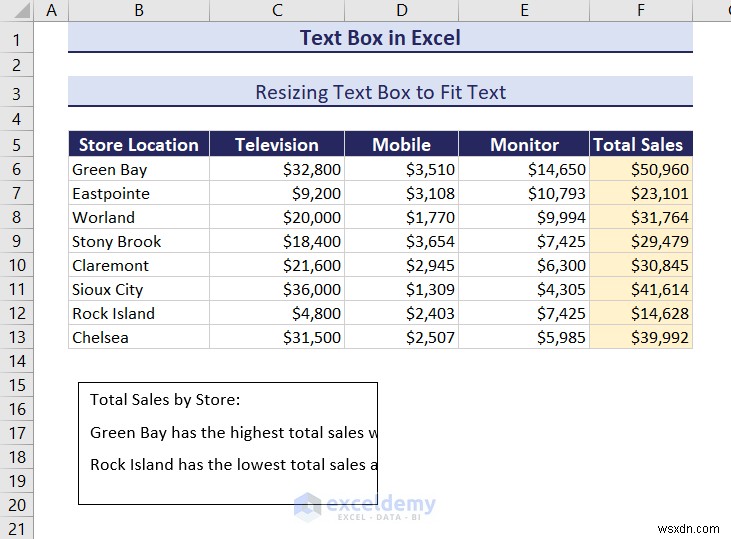Viewport: 731px width, 539px height.
Task: Select the Green Bay cell
Action: point(139,169)
